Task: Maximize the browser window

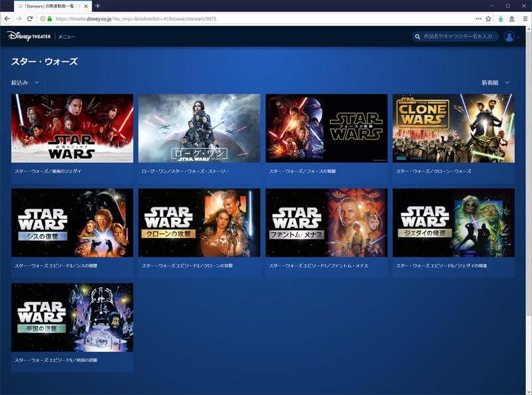Action: 508,6
